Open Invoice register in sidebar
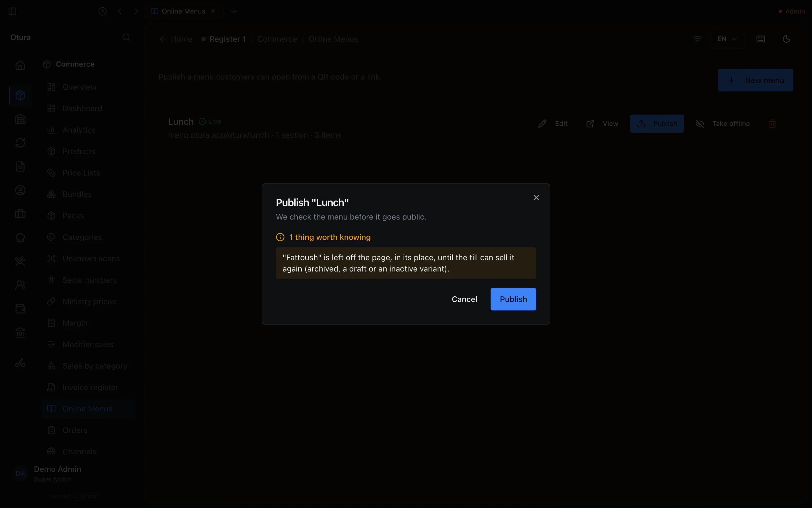Image resolution: width=812 pixels, height=508 pixels. click(88, 387)
